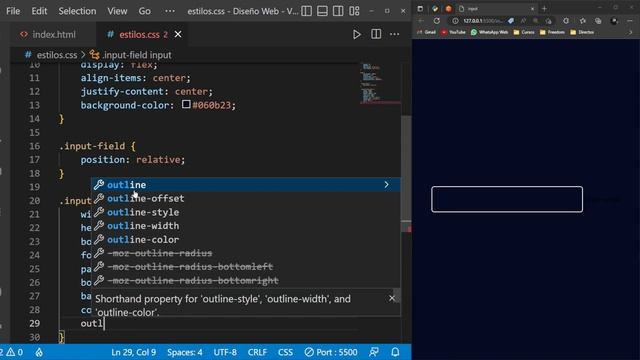Click the flame icon in status bar
Screen dimensions: 640x360
tap(39, 352)
